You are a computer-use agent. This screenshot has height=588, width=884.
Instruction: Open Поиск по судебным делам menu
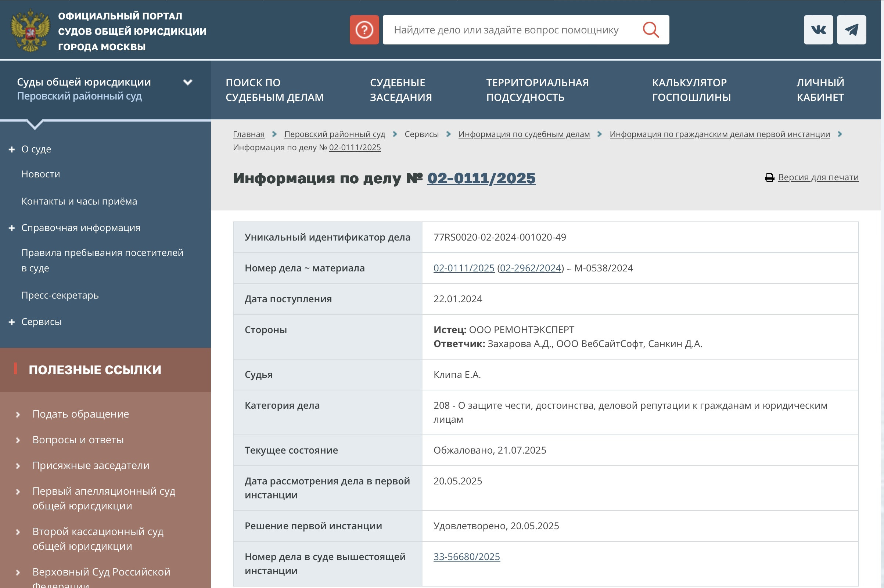(x=274, y=90)
